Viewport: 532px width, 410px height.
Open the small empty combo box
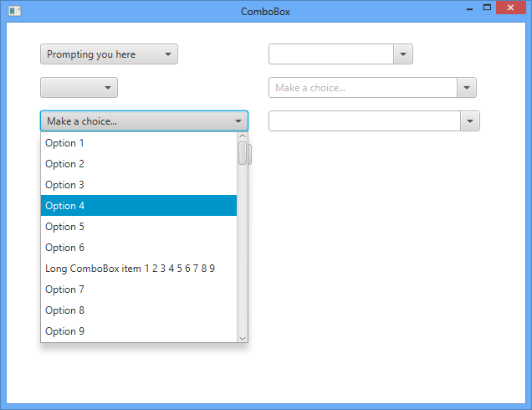click(79, 88)
